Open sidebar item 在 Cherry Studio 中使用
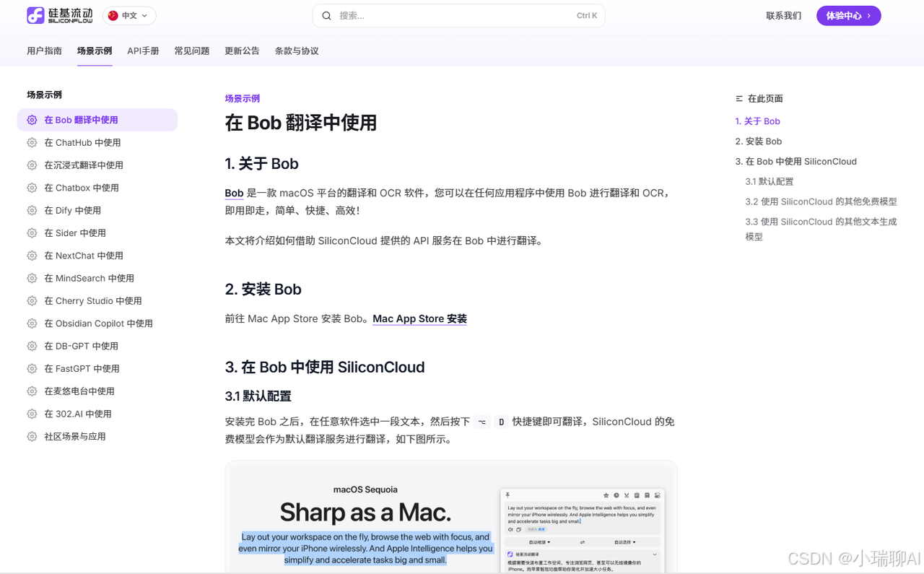Viewport: 924px width, 574px height. point(97,301)
